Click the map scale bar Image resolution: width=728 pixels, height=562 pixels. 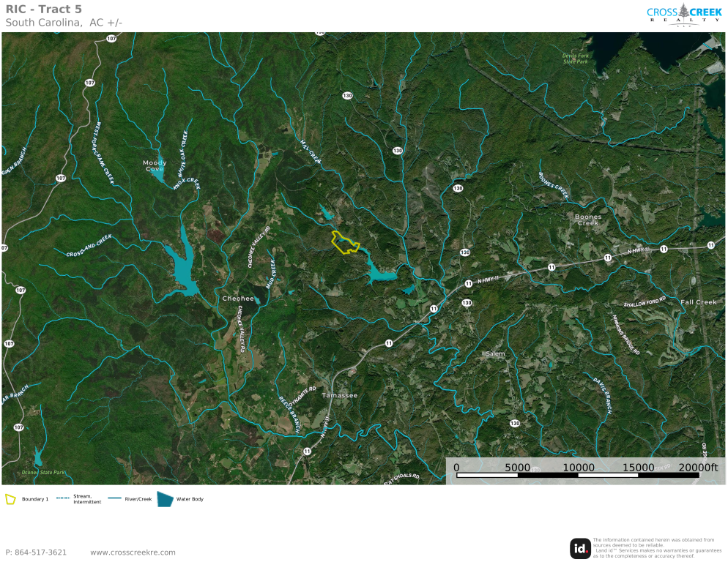[577, 476]
